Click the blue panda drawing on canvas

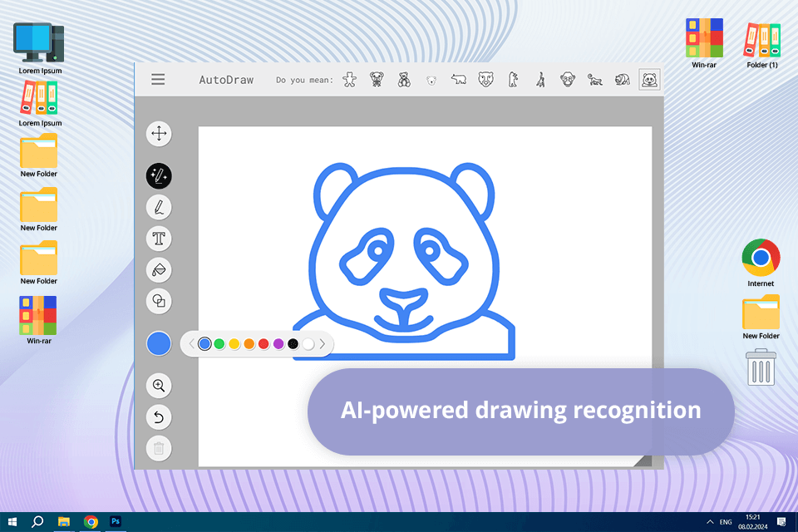404,261
